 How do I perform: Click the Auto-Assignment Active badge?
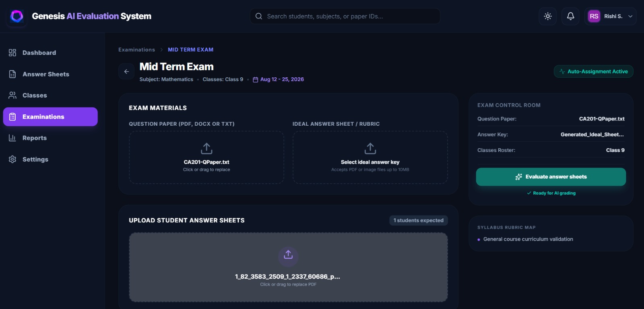(593, 71)
